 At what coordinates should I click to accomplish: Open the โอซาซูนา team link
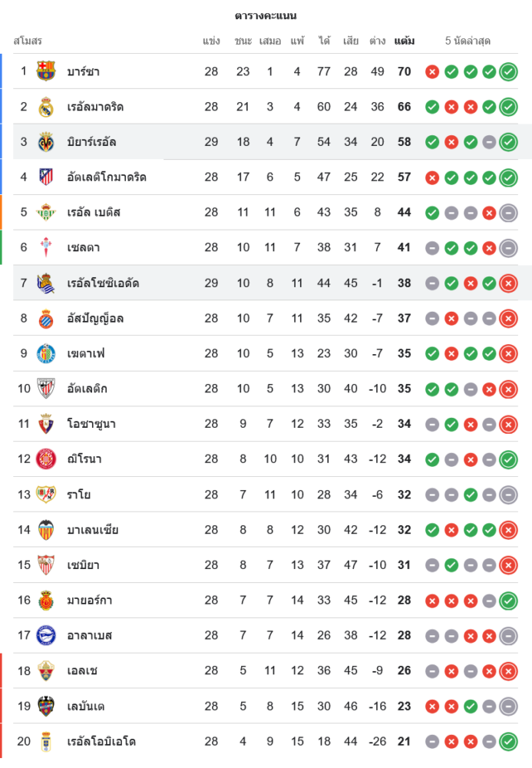pyautogui.click(x=91, y=424)
